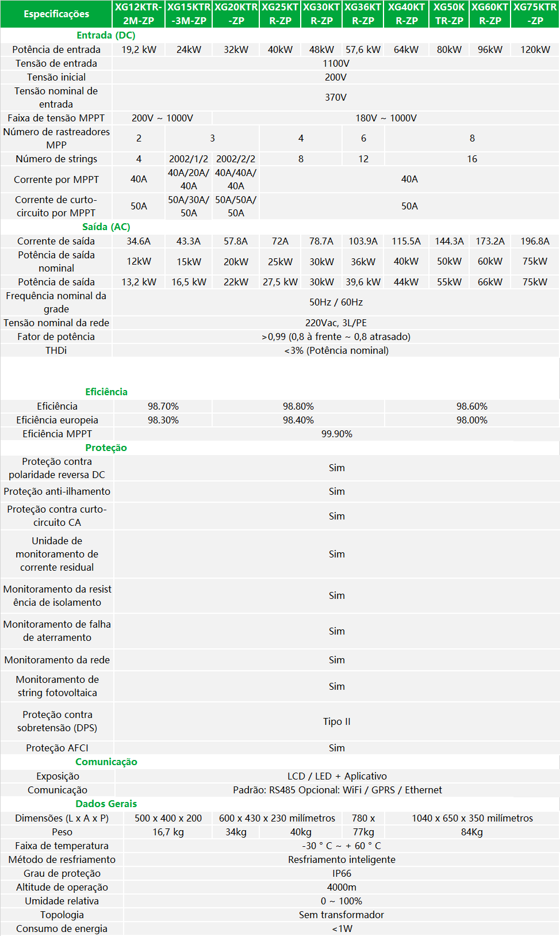Click the 98.70% efficiency cell
The width and height of the screenshot is (560, 936).
163,406
